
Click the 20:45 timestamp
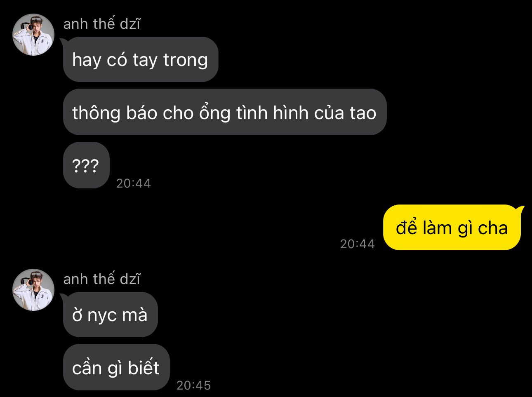(x=194, y=385)
